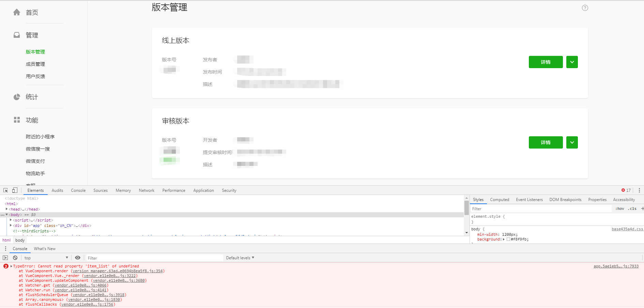The width and height of the screenshot is (644, 308).
Task: Select the Styles pane tab
Action: pyautogui.click(x=478, y=200)
